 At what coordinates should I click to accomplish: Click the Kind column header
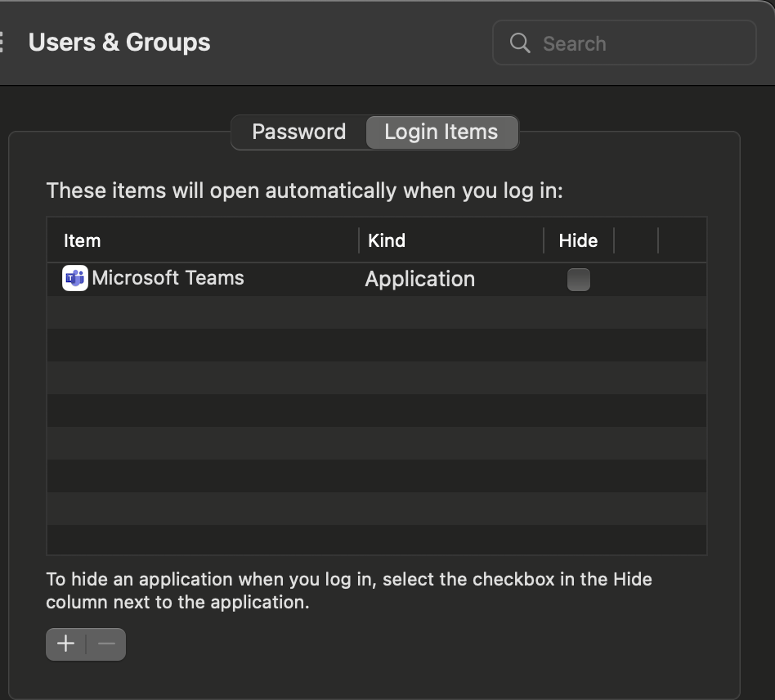(387, 240)
